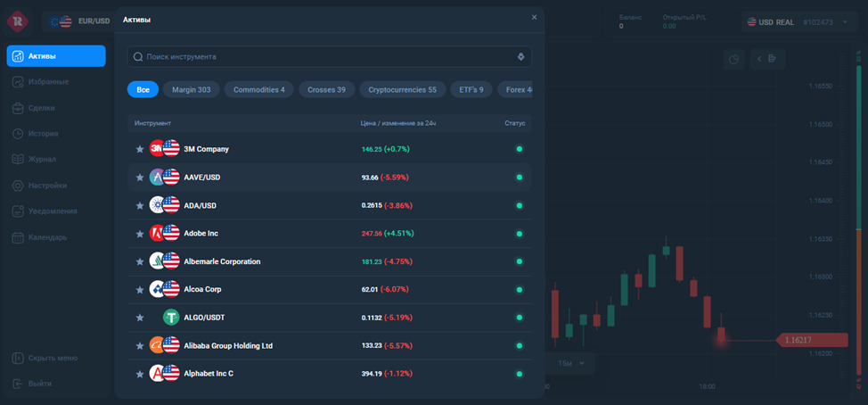Click Alcoa Corp price 62.01
Viewport: 868px width, 405px height.
coord(370,290)
